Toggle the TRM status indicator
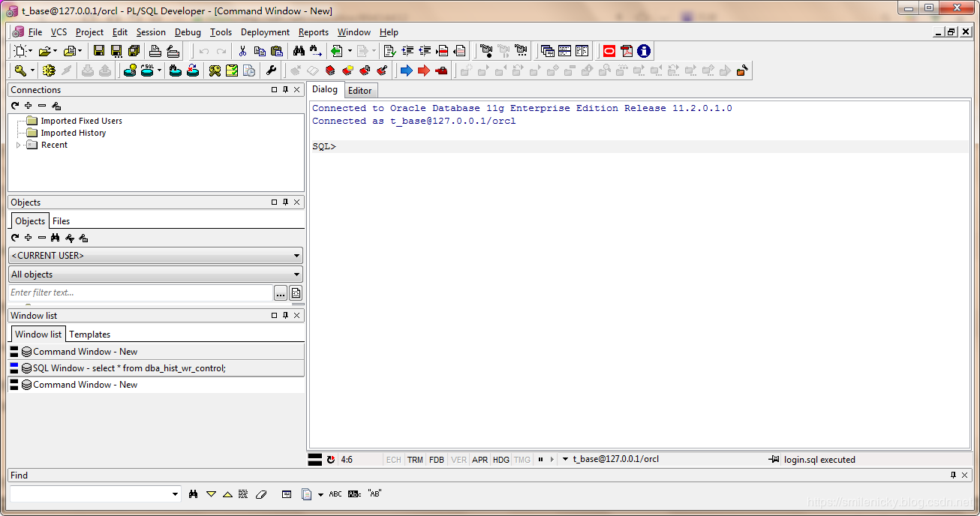The image size is (980, 516). click(x=415, y=460)
